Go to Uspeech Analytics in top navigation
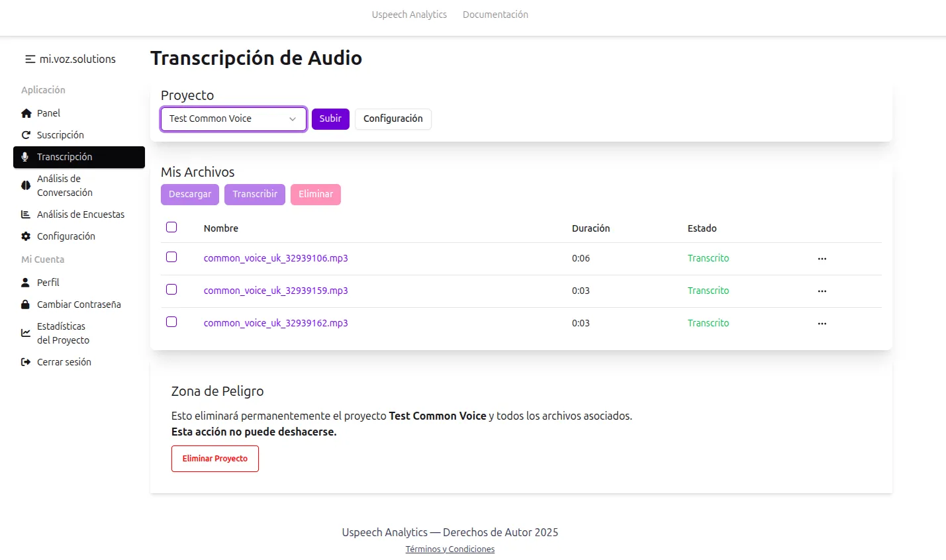The image size is (946, 560). point(409,14)
